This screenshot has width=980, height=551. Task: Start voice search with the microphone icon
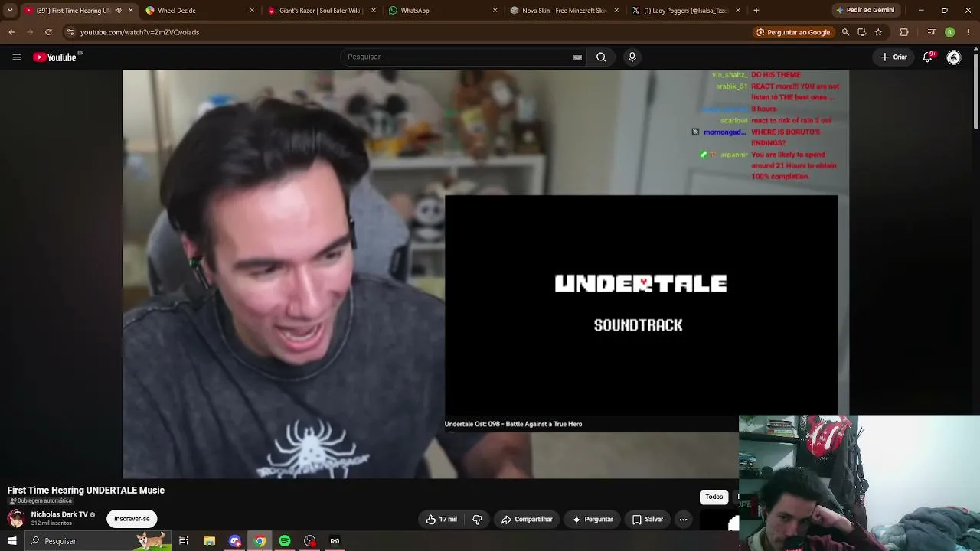pyautogui.click(x=632, y=57)
